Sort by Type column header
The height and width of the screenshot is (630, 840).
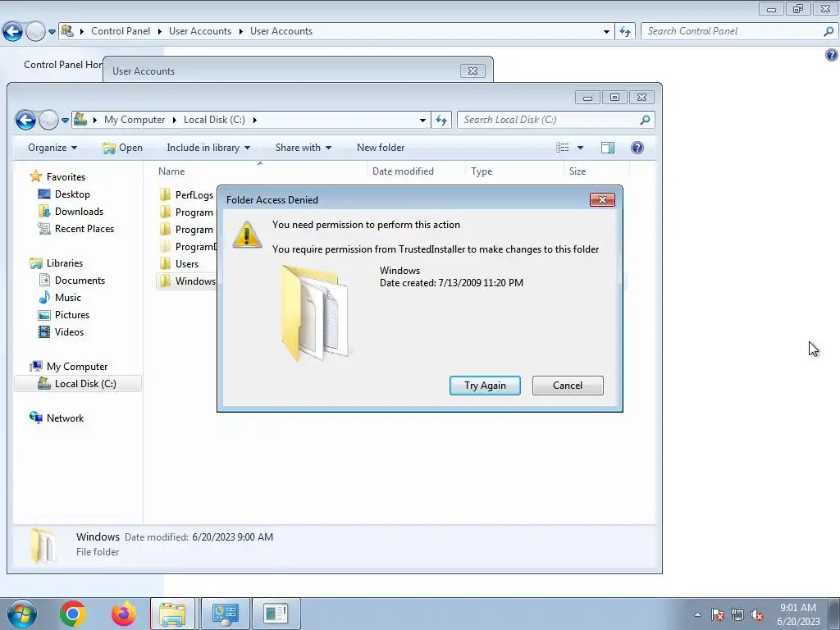(x=482, y=171)
